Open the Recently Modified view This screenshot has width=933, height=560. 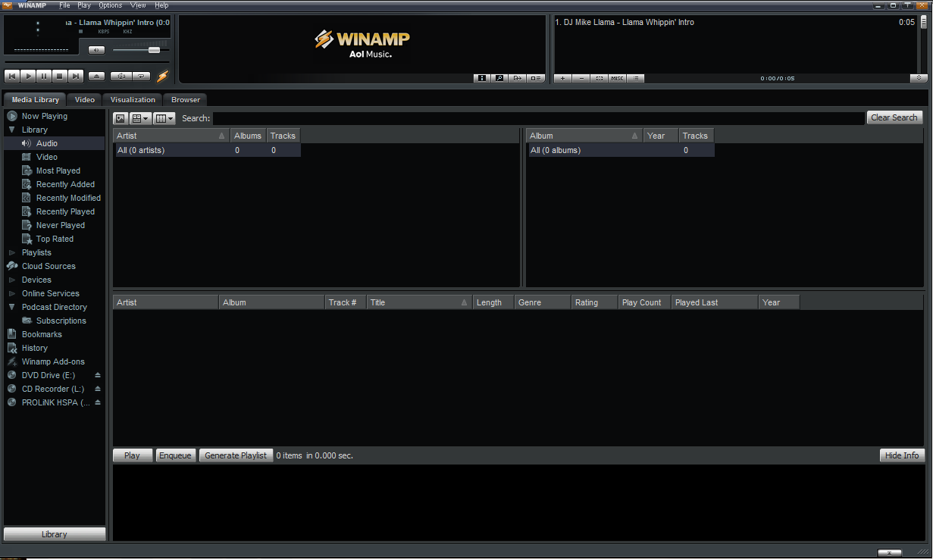click(68, 198)
